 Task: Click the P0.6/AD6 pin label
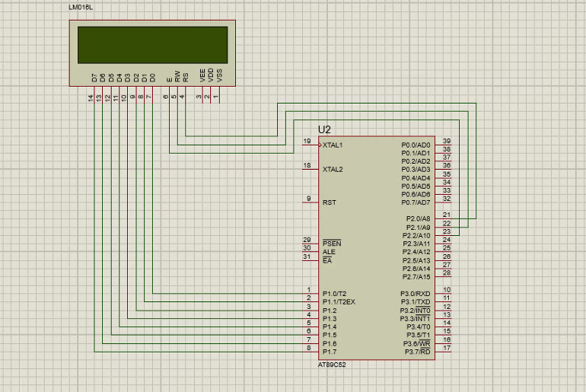(x=416, y=194)
